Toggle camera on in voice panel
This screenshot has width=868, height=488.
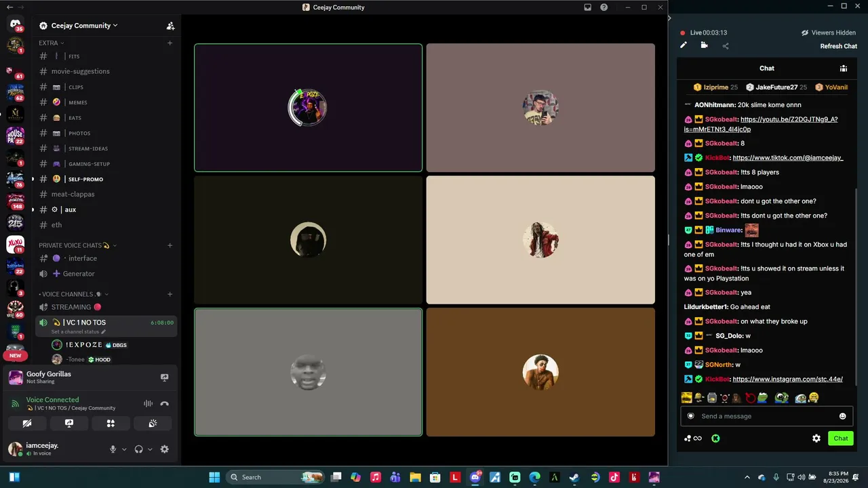pyautogui.click(x=26, y=424)
